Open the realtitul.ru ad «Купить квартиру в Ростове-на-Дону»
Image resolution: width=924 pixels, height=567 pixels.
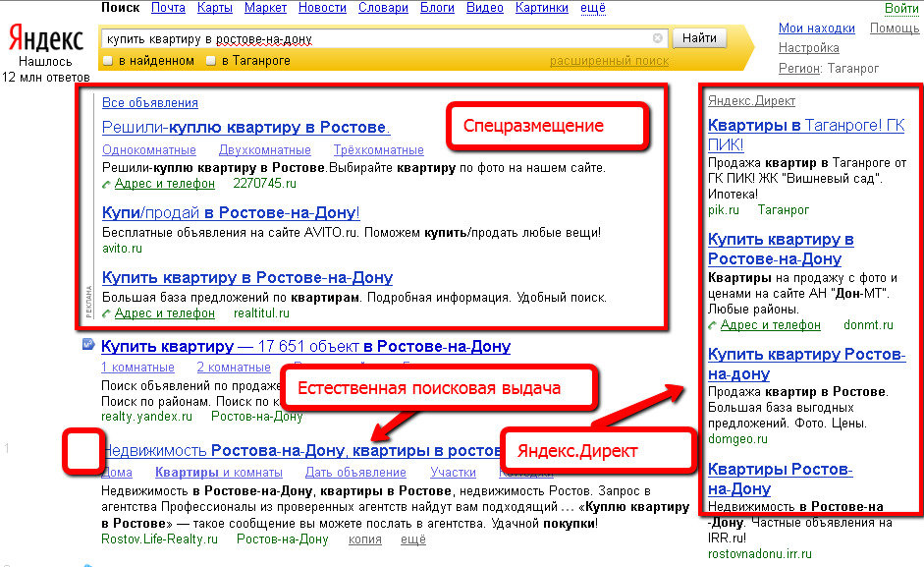pyautogui.click(x=246, y=277)
